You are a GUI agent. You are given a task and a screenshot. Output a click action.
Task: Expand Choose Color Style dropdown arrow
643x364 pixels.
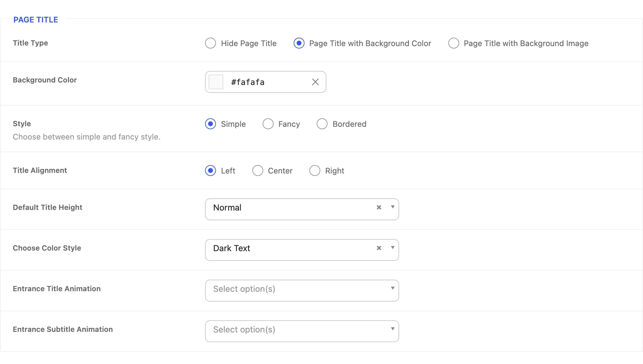click(393, 248)
